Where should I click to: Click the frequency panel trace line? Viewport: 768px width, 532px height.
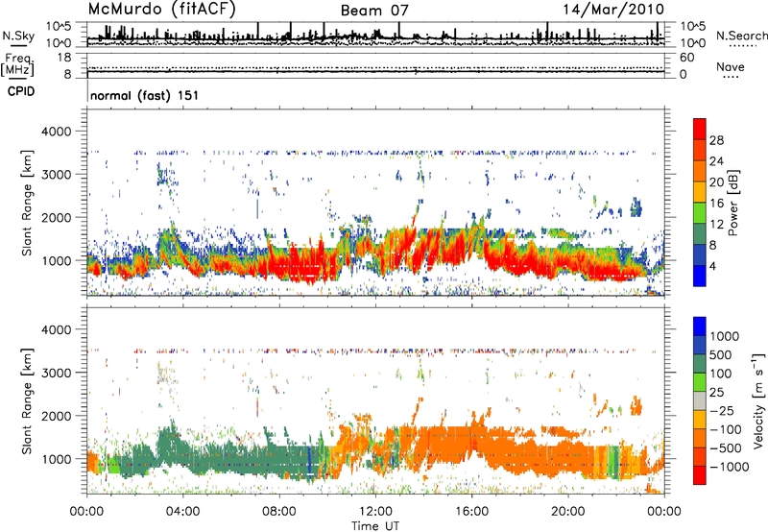(x=375, y=72)
